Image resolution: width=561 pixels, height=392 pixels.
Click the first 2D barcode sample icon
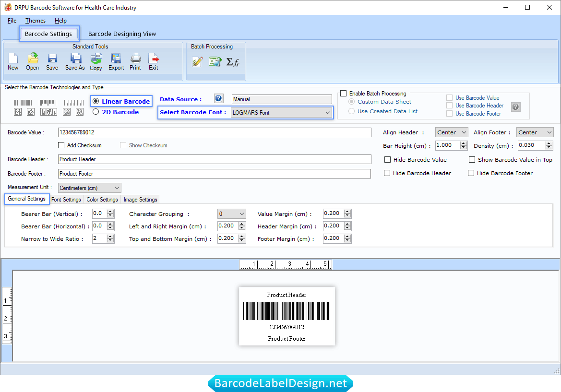click(18, 112)
